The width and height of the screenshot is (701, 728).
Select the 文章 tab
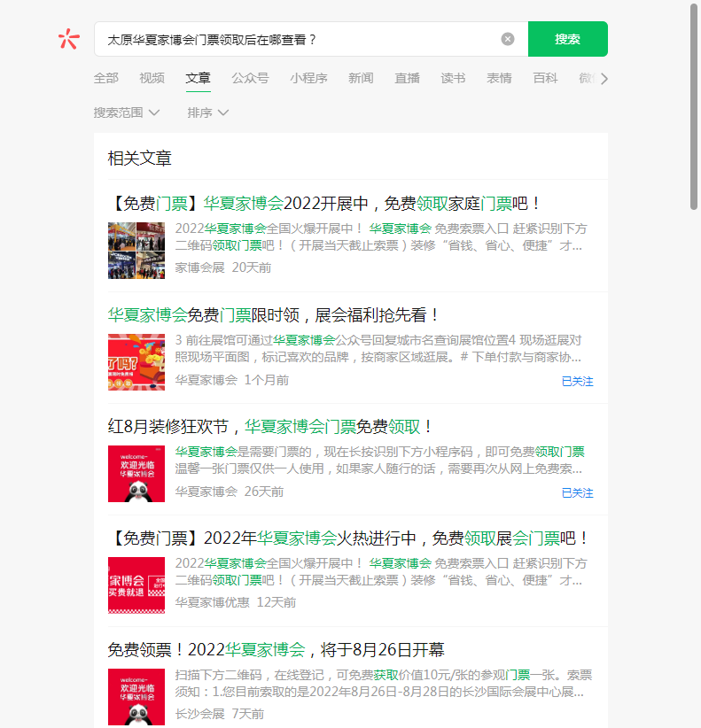pos(198,78)
